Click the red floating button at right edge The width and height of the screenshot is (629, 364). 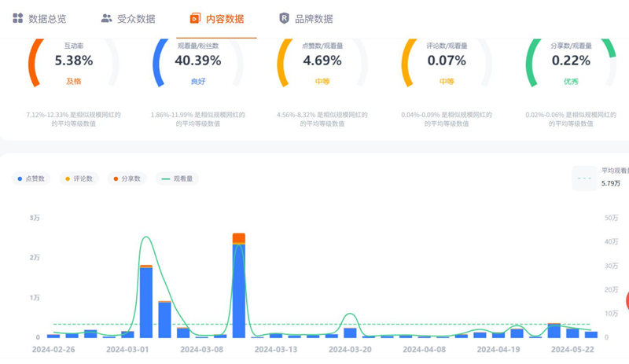click(x=627, y=300)
